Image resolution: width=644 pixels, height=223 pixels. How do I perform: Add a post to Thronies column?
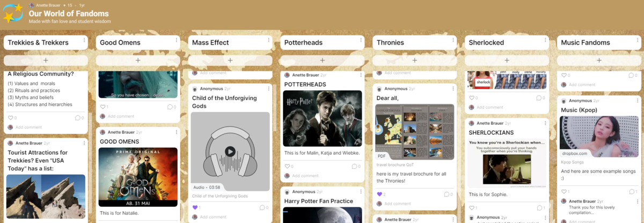[x=414, y=61]
